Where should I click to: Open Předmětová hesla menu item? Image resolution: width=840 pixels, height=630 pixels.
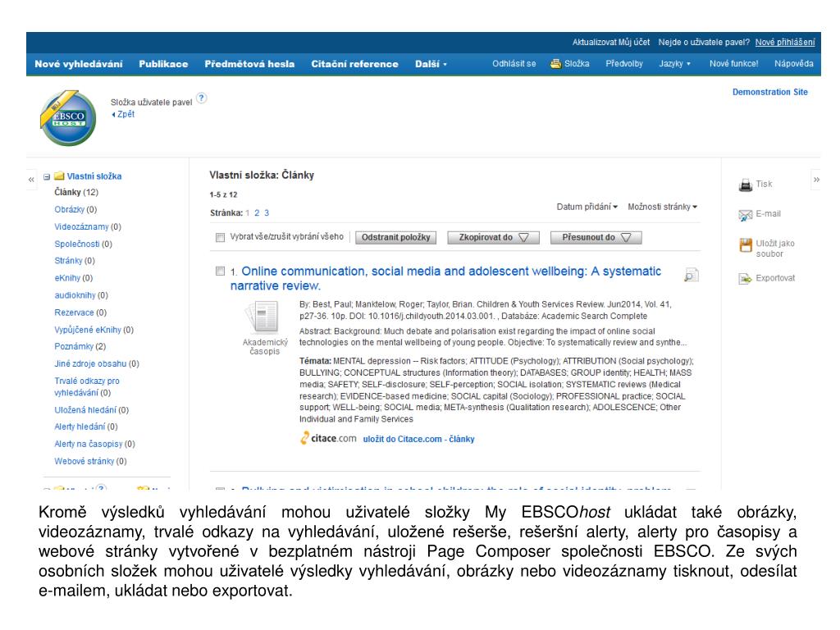[249, 64]
